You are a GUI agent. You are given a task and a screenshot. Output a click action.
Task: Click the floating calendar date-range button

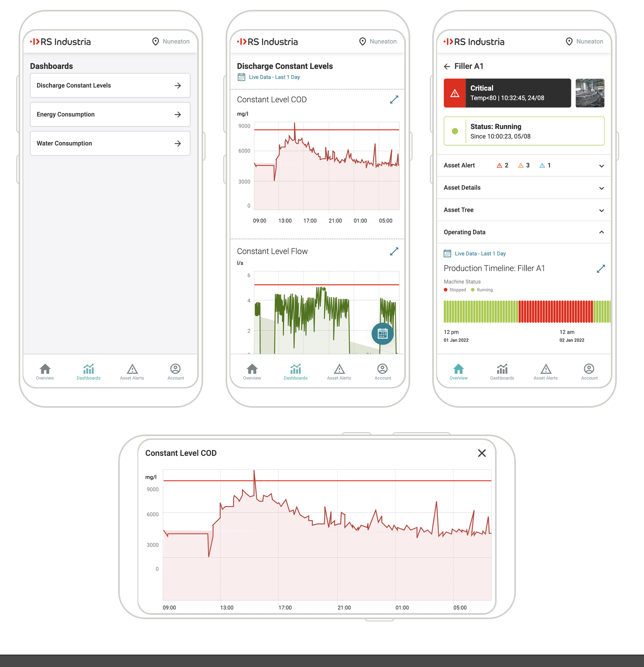[382, 333]
